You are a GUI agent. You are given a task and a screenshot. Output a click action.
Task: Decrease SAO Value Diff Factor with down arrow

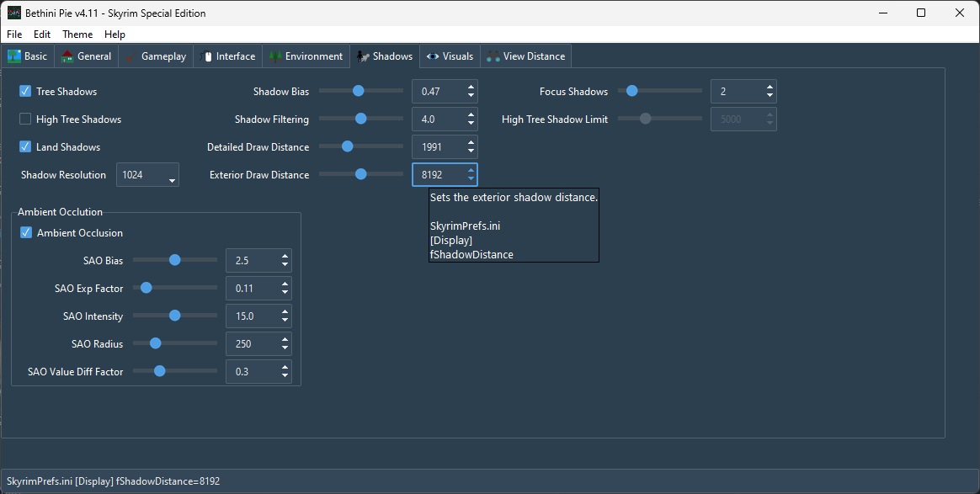(x=285, y=375)
